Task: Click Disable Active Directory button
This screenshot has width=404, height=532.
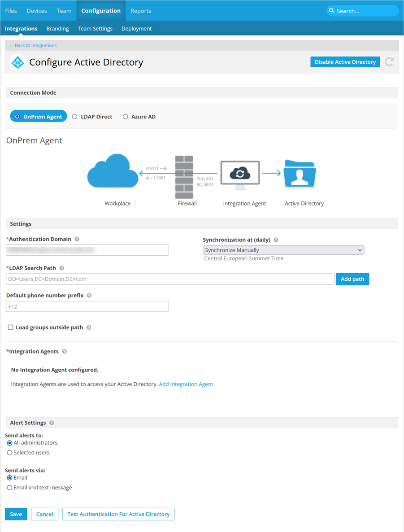Action: [x=345, y=62]
